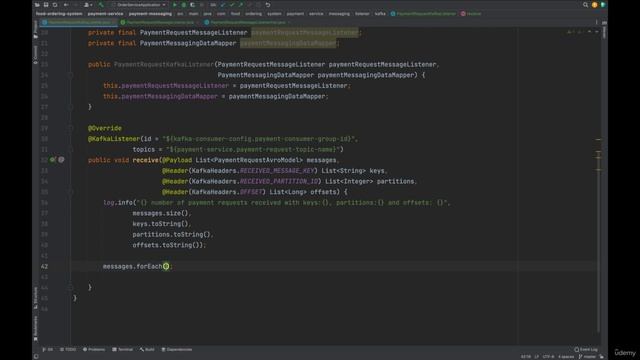Save all files with the disk icon
Screen dimensions: 640x360
[x=46, y=5]
